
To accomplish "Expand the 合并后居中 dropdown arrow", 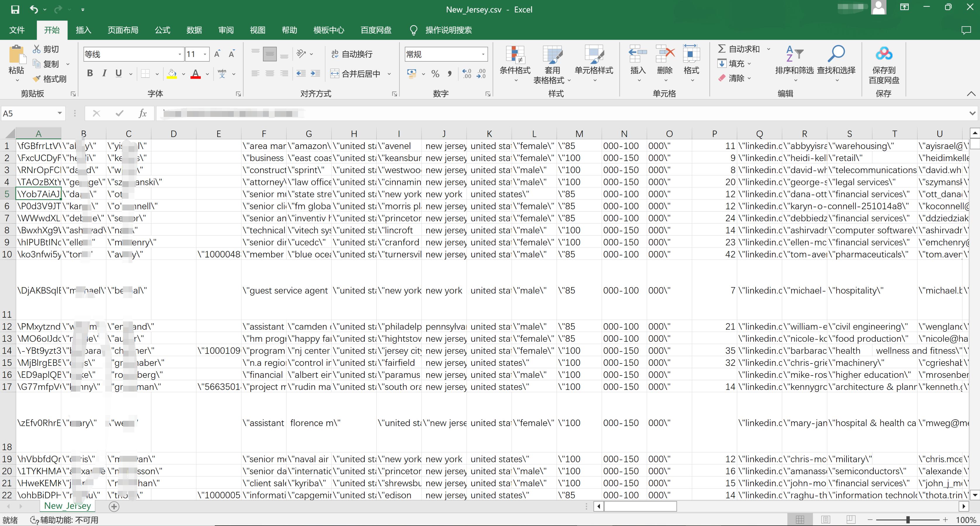I will tap(389, 74).
